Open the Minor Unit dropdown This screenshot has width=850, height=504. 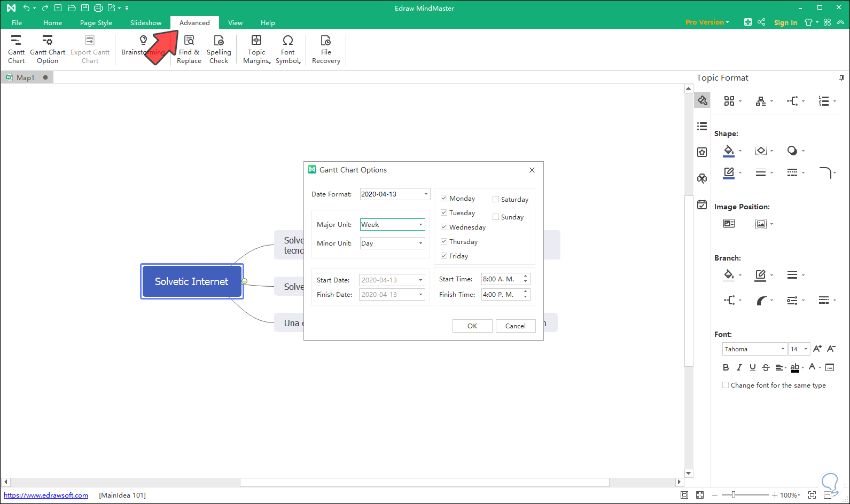click(x=393, y=243)
